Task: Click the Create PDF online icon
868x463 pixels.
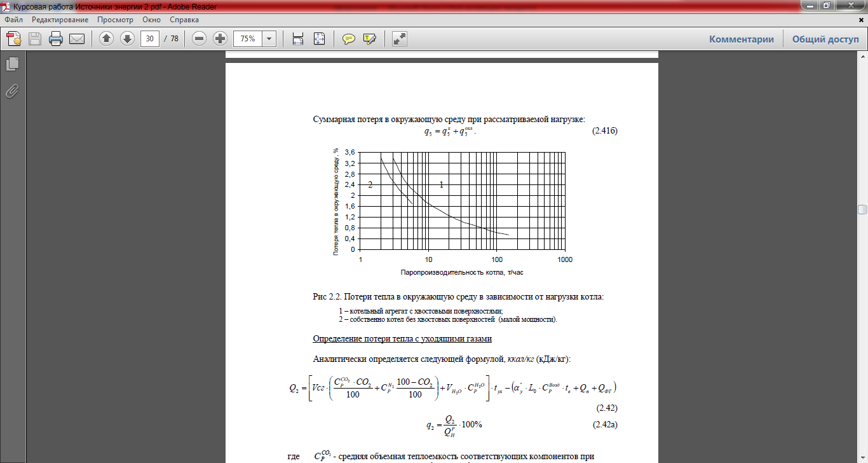Action: 14,39
